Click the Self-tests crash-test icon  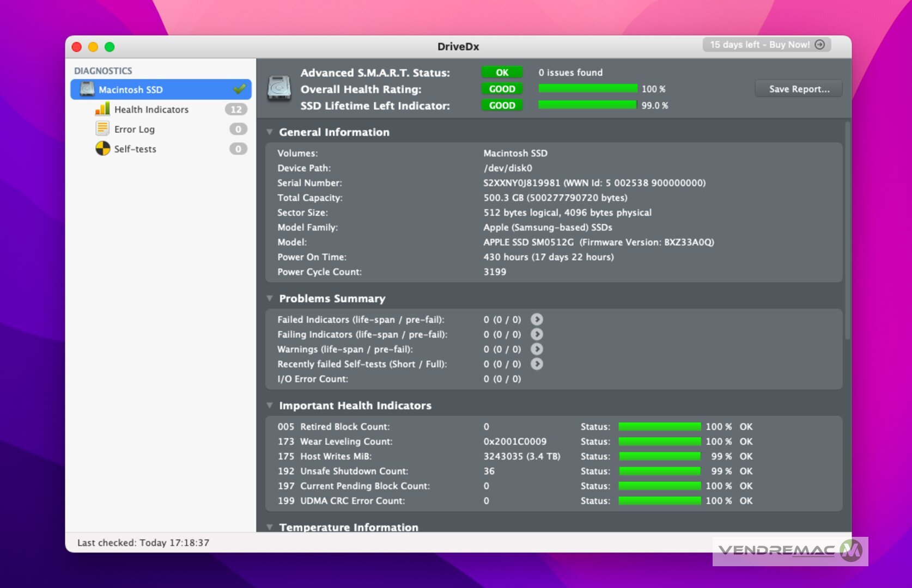pyautogui.click(x=102, y=149)
